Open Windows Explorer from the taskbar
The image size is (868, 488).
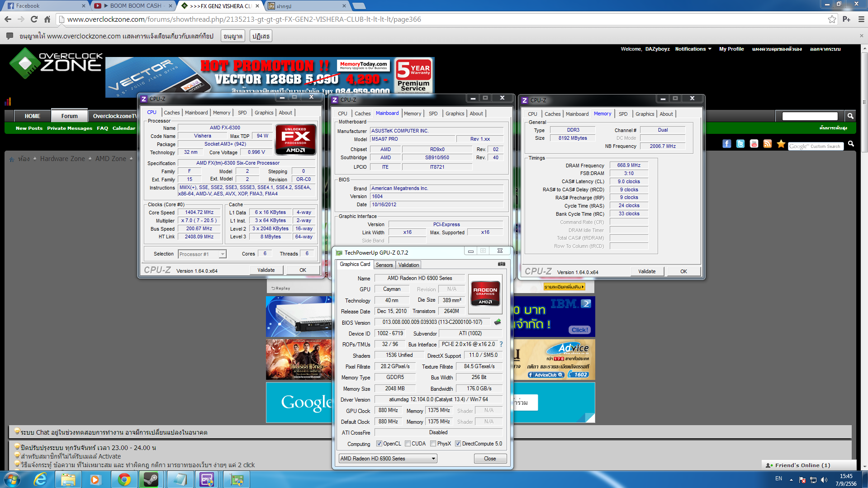pyautogui.click(x=68, y=479)
